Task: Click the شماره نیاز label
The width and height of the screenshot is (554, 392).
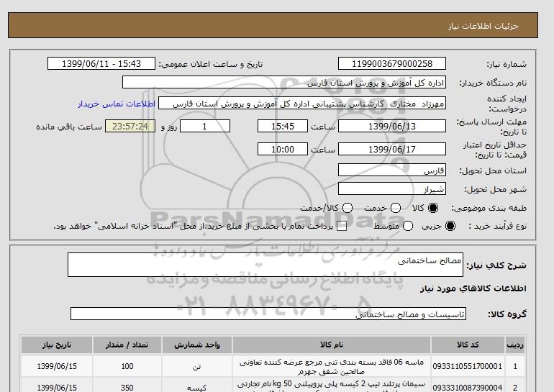Action: pyautogui.click(x=507, y=64)
